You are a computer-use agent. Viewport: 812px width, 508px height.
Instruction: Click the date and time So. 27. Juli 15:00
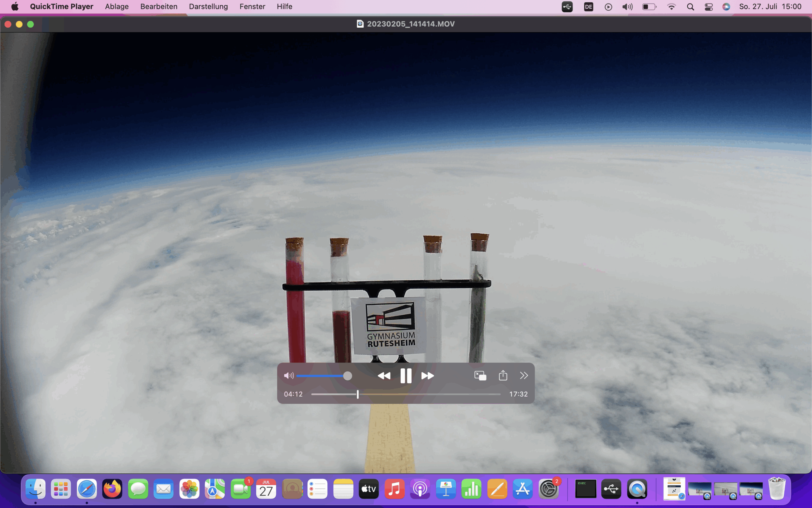pos(770,6)
